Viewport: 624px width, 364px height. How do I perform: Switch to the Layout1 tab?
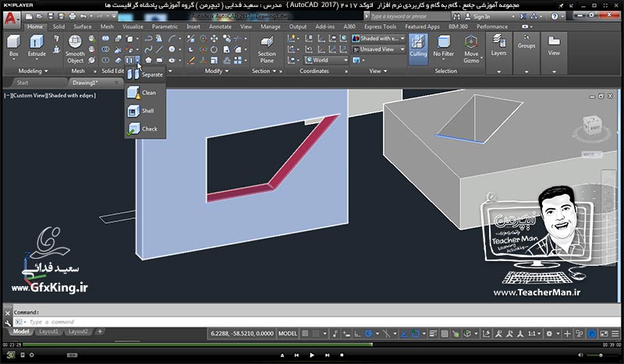pos(48,331)
